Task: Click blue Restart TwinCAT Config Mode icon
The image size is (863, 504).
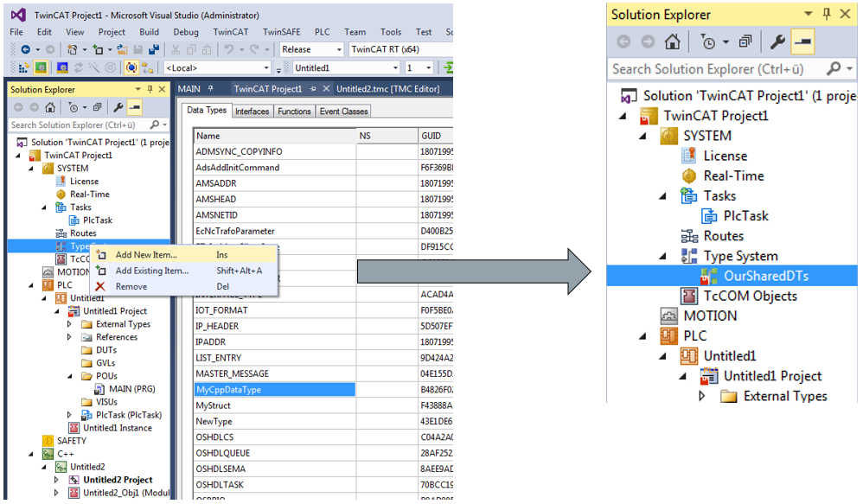Action: click(x=62, y=67)
